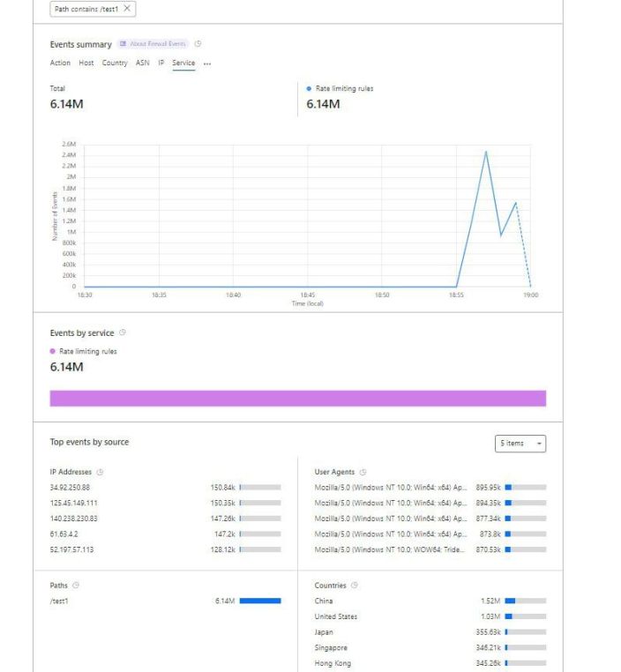
Task: Click the /test1 path entry
Action: pyautogui.click(x=59, y=601)
